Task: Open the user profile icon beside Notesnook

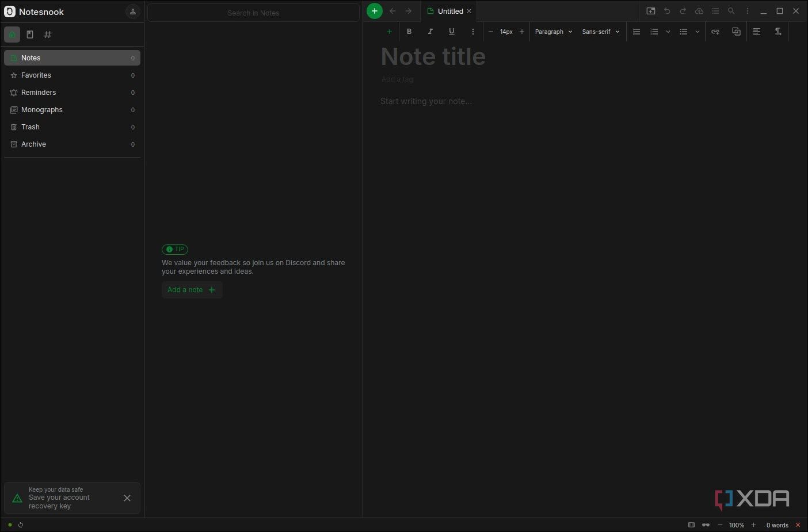Action: tap(132, 12)
